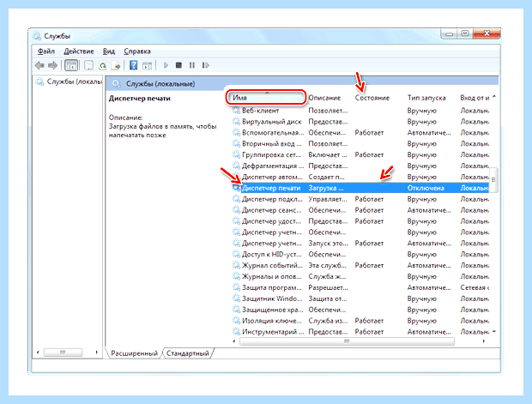Toggle the show/hide console tree icon
The width and height of the screenshot is (532, 404).
[x=71, y=65]
